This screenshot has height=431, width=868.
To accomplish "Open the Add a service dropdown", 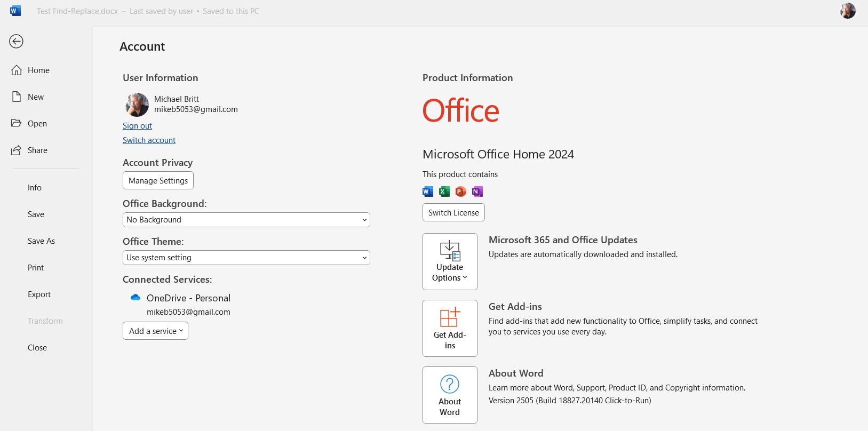I will pyautogui.click(x=155, y=331).
